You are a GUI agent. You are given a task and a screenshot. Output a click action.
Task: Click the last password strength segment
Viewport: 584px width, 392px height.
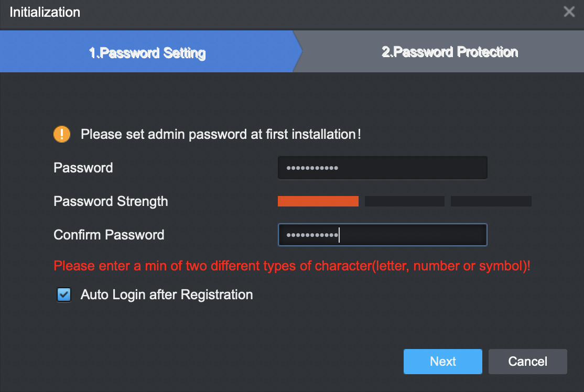491,201
